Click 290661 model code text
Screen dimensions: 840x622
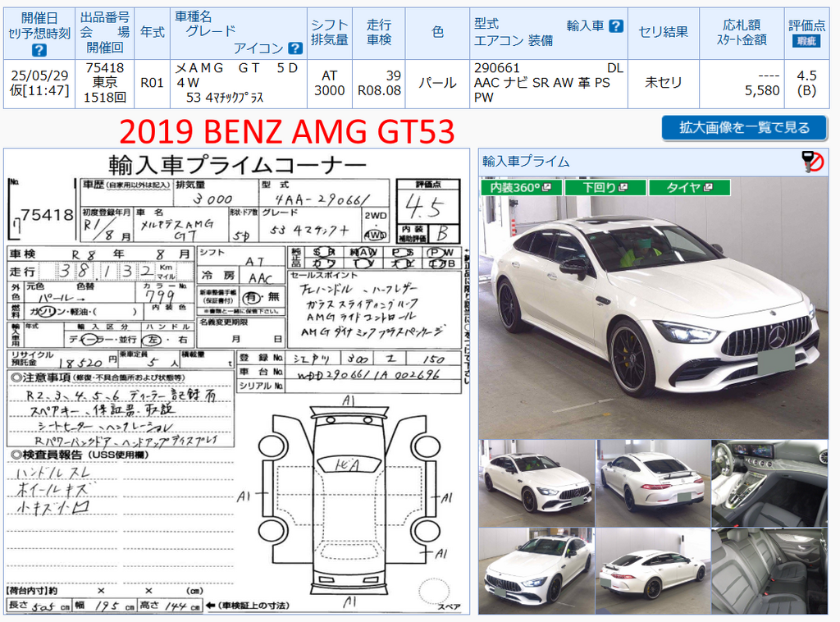pos(496,68)
